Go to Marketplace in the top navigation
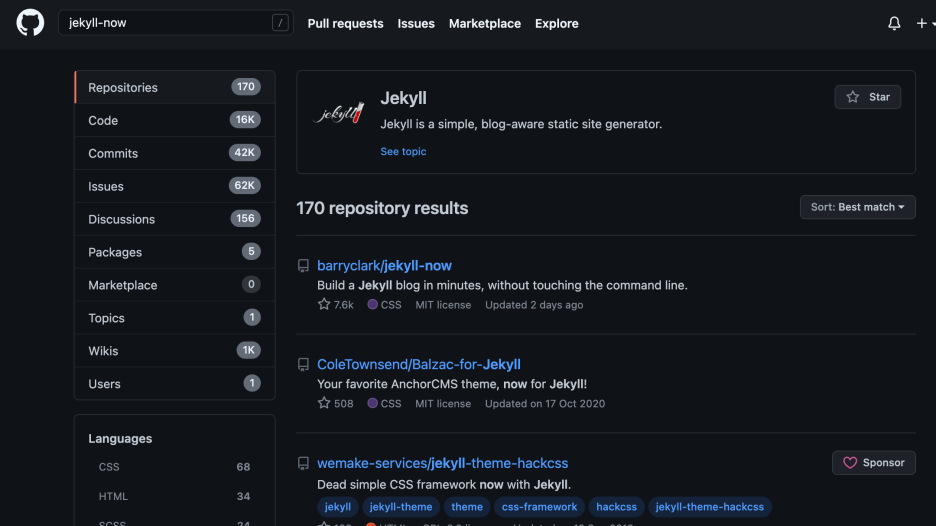The width and height of the screenshot is (936, 526). pos(485,23)
